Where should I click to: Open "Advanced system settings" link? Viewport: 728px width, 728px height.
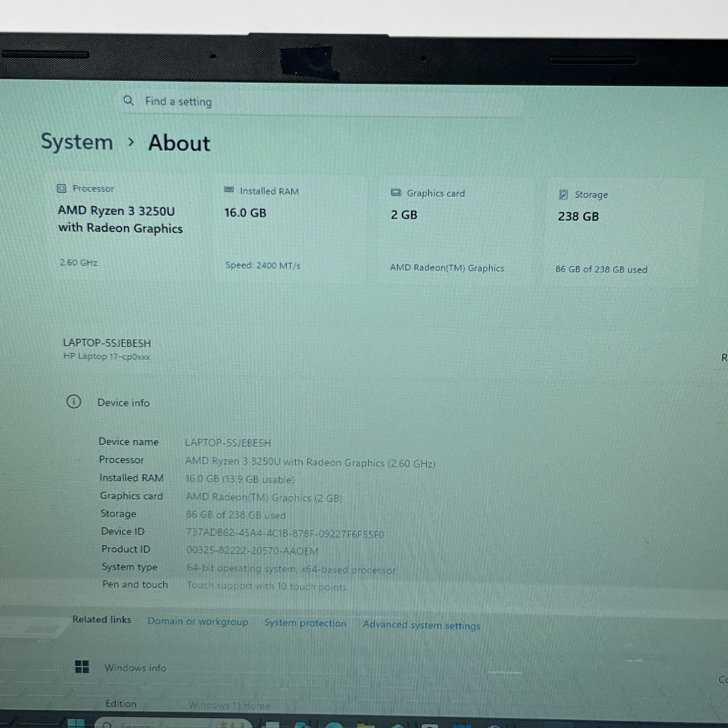pos(422,625)
